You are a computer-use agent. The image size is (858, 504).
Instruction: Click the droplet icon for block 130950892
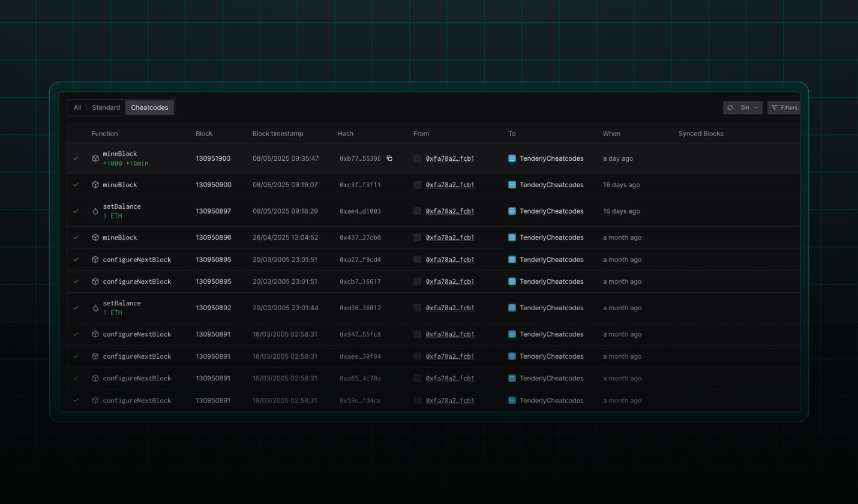[x=95, y=308]
